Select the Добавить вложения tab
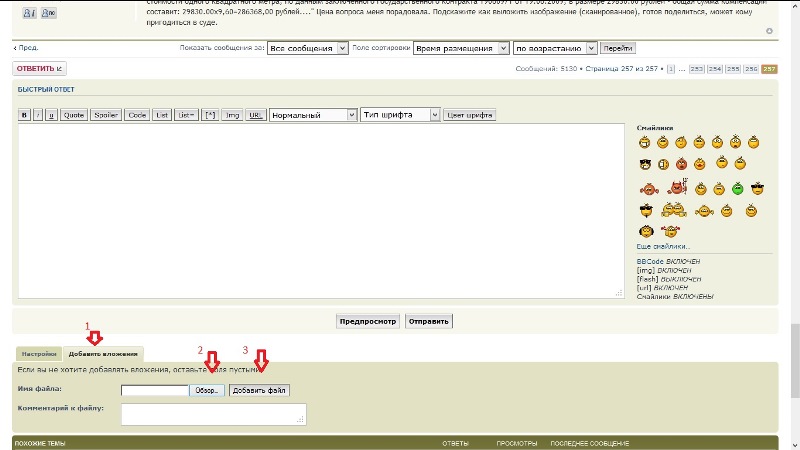This screenshot has width=800, height=450. 103,354
